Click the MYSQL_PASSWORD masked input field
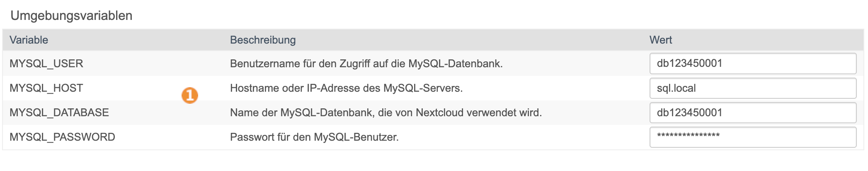Screen dimensions: 868x171 [x=753, y=137]
